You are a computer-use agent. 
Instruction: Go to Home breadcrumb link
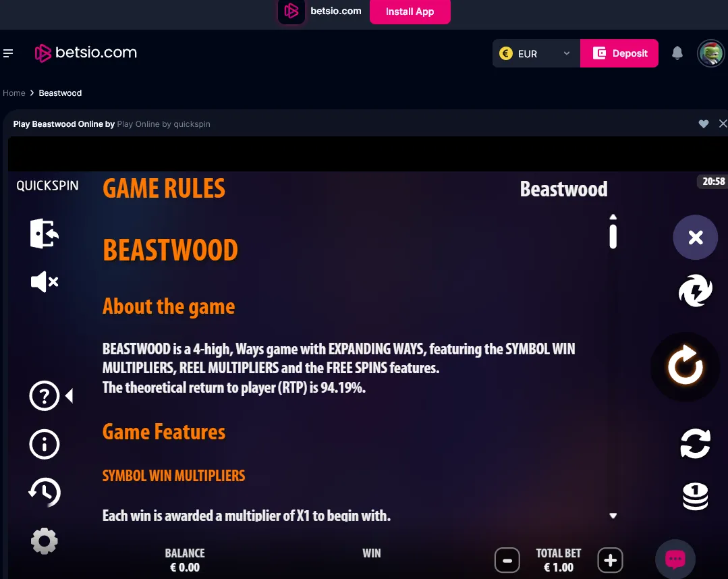coord(14,93)
